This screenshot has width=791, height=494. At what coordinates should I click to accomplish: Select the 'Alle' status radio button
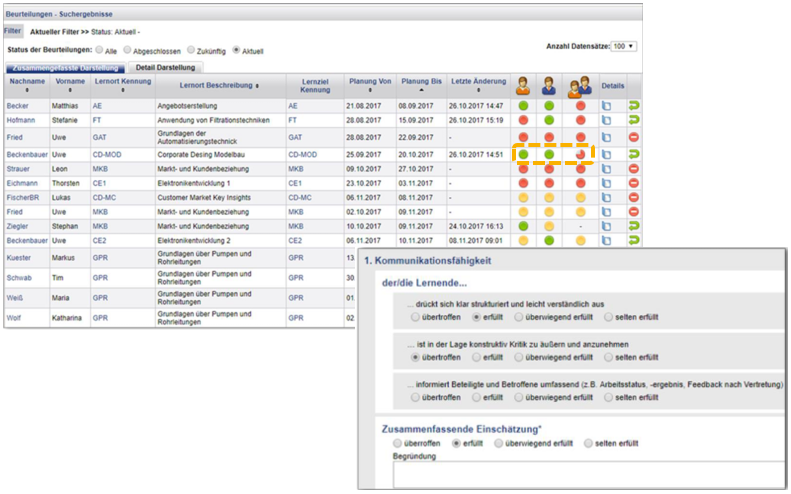pyautogui.click(x=99, y=50)
